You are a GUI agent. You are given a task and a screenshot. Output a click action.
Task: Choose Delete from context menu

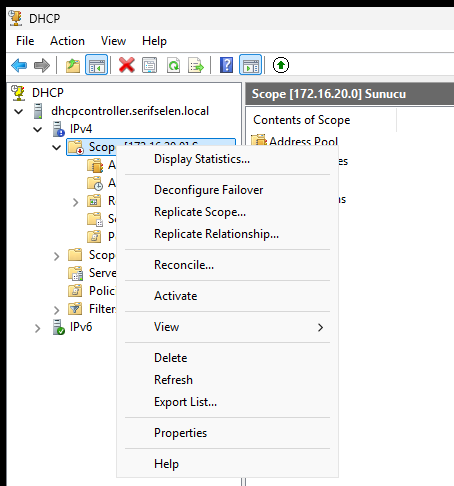227,358
